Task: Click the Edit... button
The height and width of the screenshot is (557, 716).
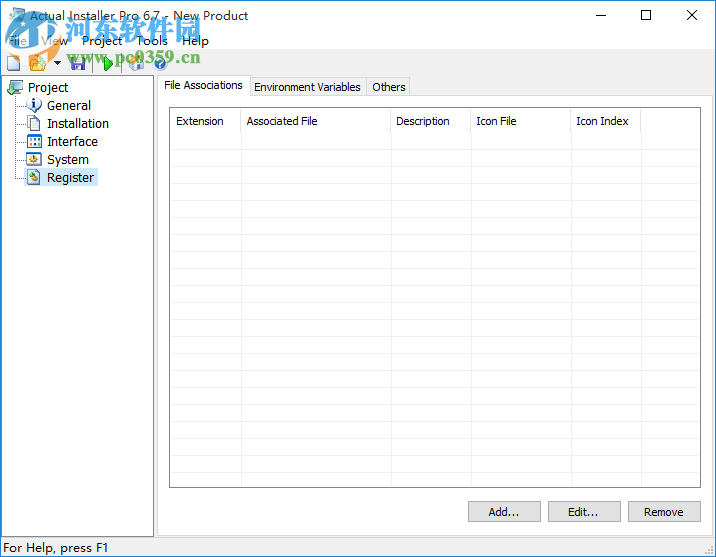Action: [x=584, y=512]
